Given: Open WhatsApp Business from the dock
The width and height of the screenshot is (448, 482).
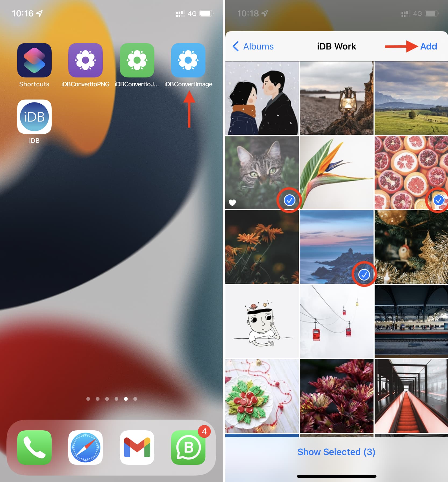Looking at the screenshot, I should coord(188,448).
